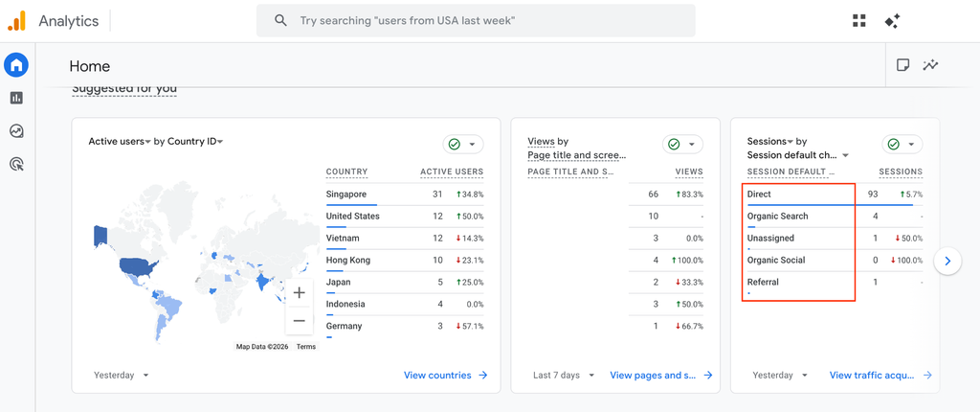Open data quality dropdown on Views card
This screenshot has width=980, height=412.
[x=682, y=145]
